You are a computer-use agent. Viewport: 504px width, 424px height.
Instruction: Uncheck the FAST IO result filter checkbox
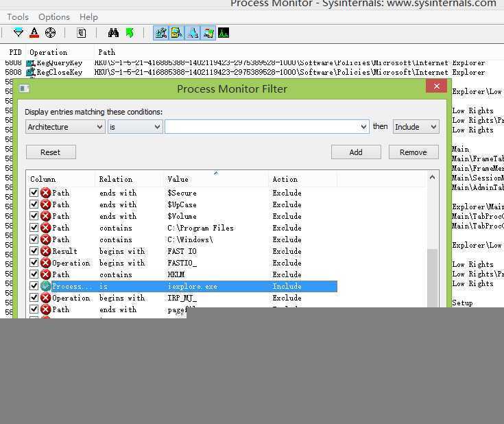click(x=34, y=250)
